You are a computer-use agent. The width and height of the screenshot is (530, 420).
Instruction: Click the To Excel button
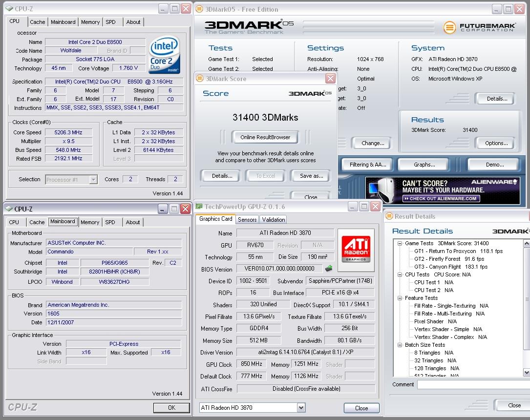point(265,176)
